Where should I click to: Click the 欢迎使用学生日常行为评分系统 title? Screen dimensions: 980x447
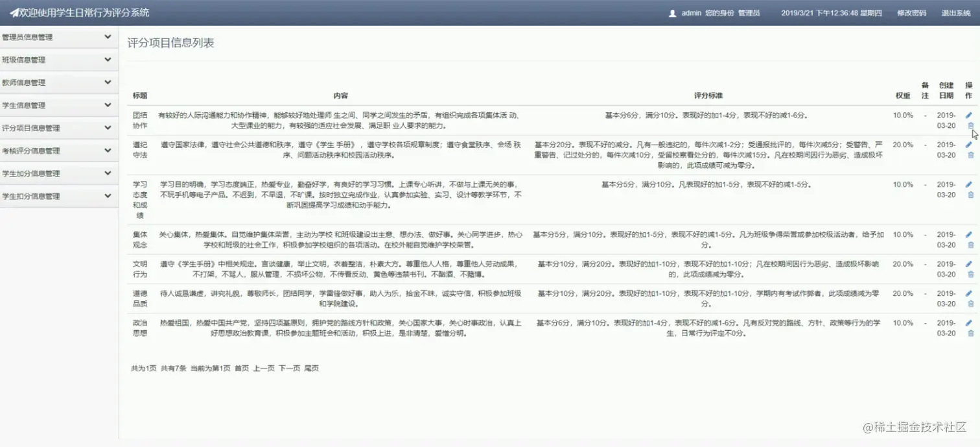84,13
